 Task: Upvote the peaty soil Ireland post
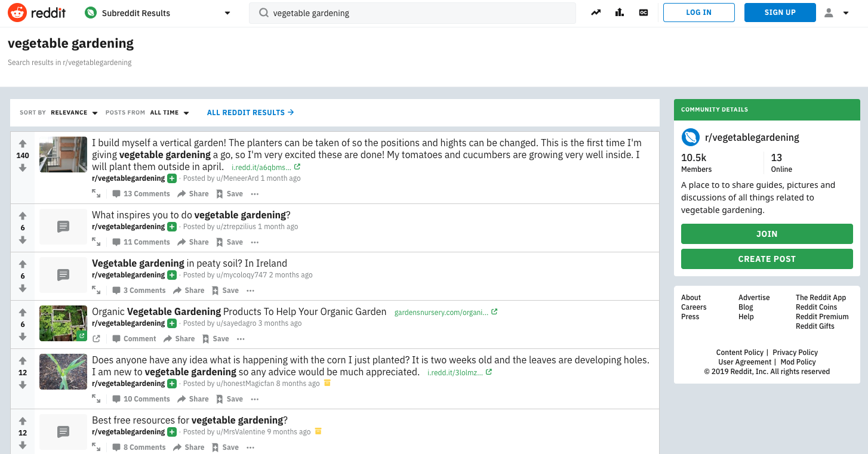click(23, 264)
